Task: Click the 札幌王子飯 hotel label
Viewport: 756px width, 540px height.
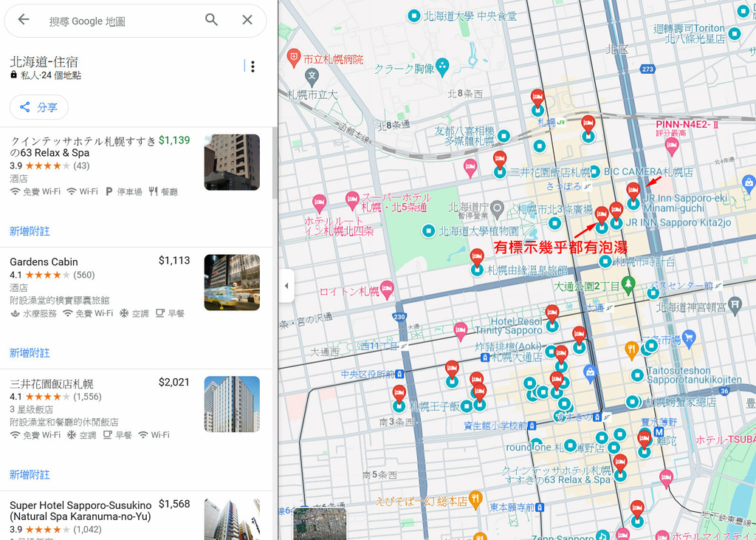Action: [x=434, y=406]
